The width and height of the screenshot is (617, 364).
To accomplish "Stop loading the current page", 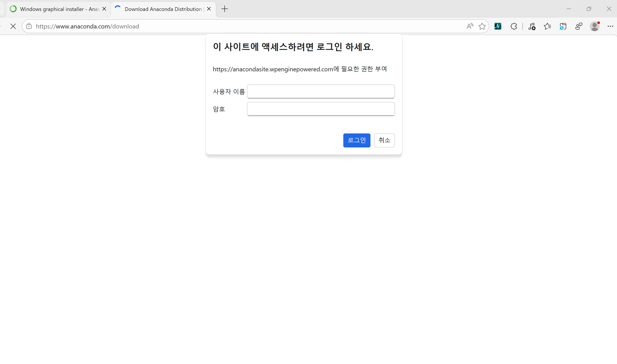I will (x=13, y=26).
